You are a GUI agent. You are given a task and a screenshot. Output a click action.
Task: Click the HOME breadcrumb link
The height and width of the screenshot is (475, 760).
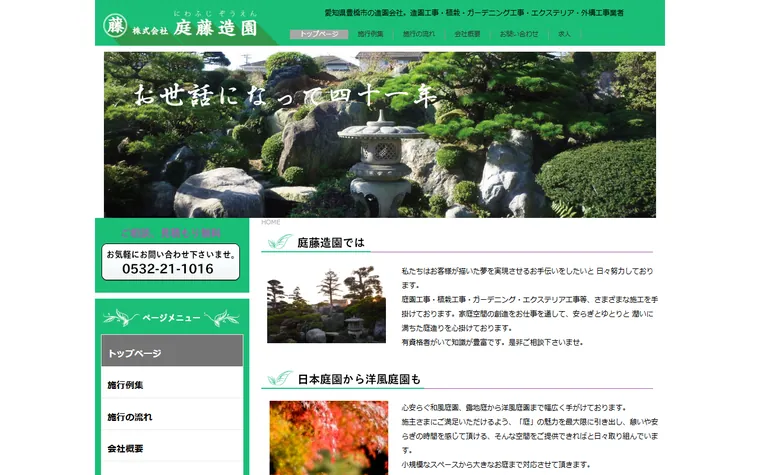coord(270,222)
